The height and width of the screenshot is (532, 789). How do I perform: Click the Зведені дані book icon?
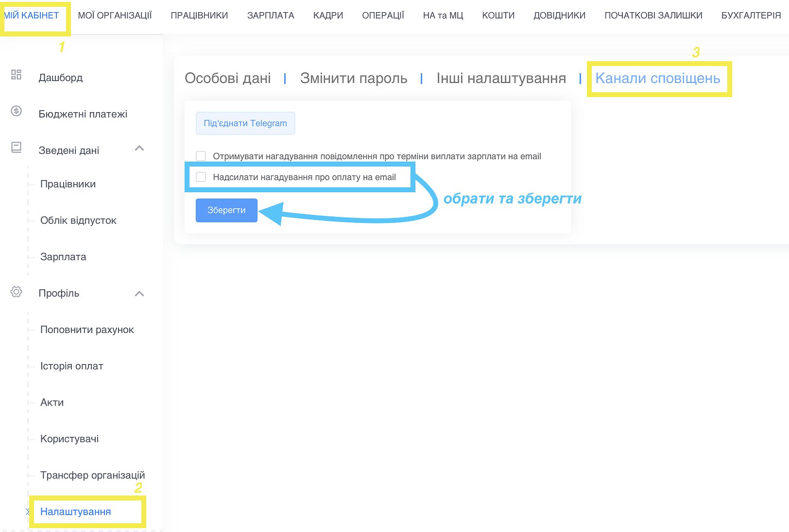[16, 148]
